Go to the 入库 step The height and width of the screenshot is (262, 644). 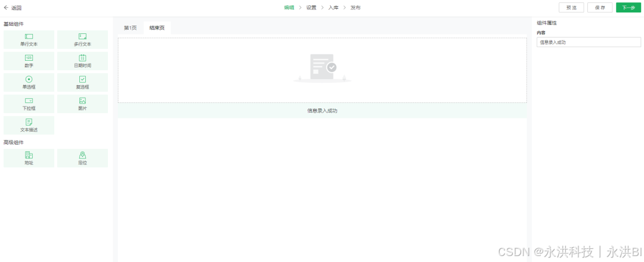(x=333, y=8)
